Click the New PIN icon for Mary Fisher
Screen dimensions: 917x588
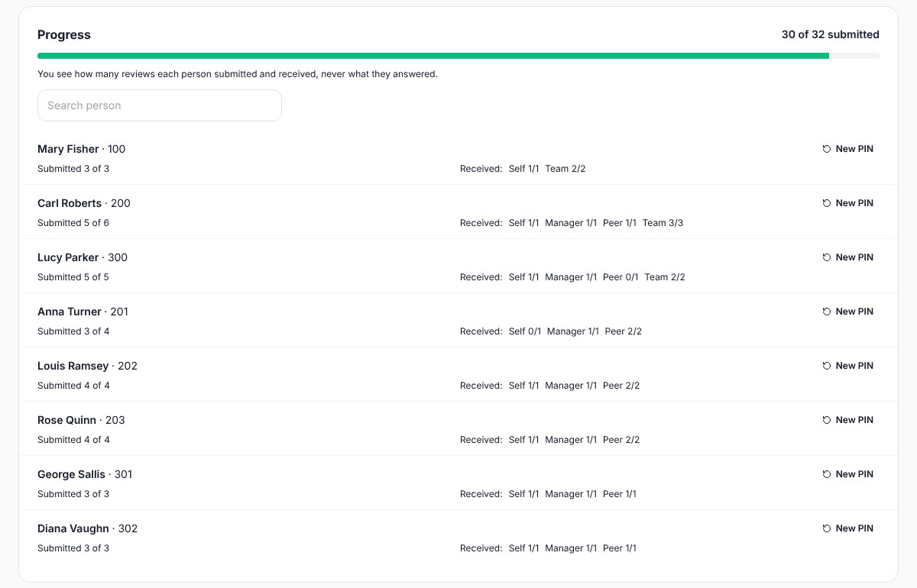pos(827,149)
